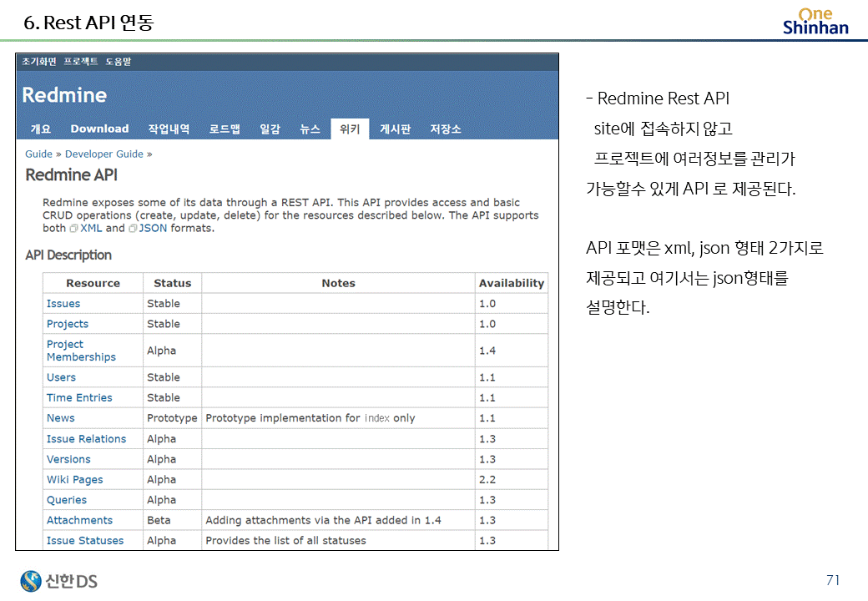Switch to the 일감 tab
The image size is (868, 601).
pos(270,129)
